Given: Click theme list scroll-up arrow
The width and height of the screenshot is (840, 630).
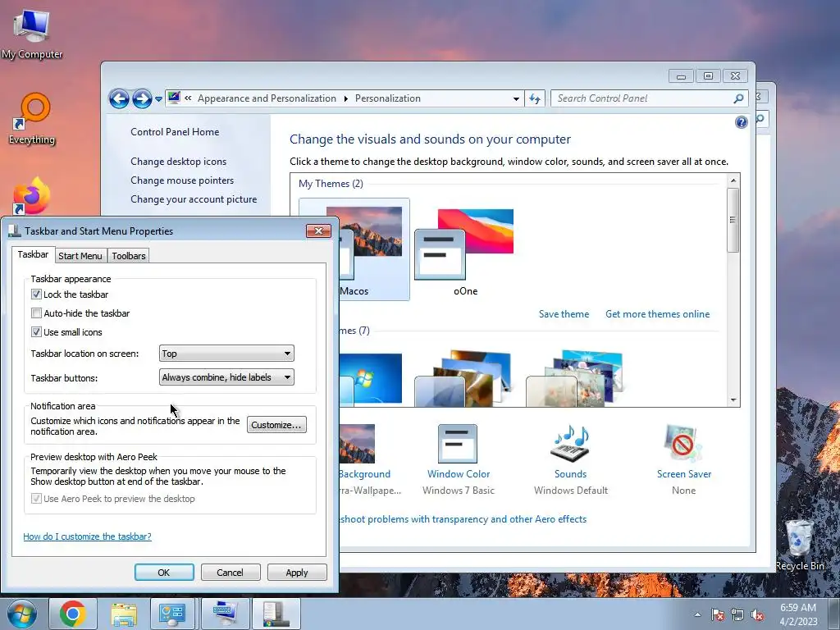Looking at the screenshot, I should (x=733, y=181).
